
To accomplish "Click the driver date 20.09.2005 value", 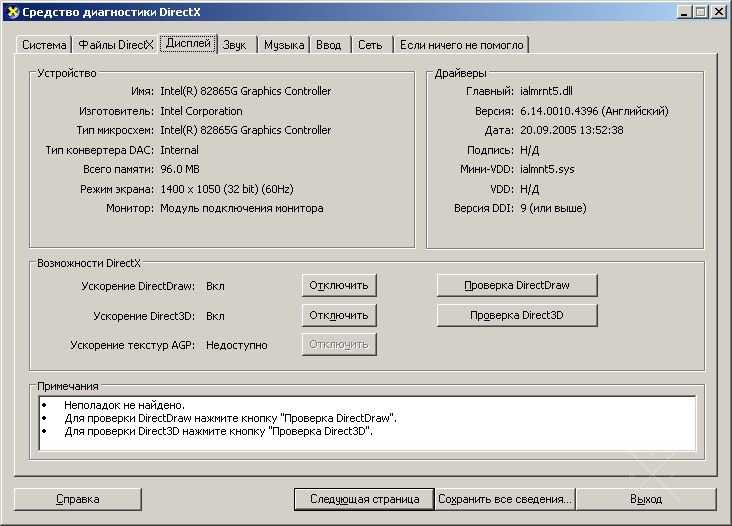I will click(x=571, y=130).
